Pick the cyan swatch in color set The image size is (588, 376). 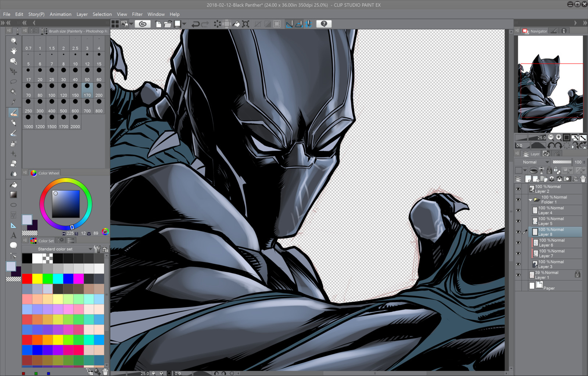[x=58, y=279]
